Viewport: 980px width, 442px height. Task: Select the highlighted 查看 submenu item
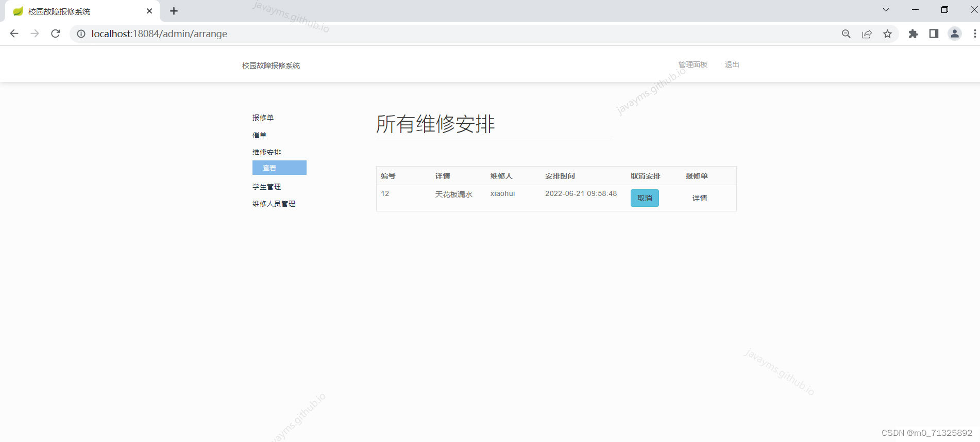pos(279,168)
